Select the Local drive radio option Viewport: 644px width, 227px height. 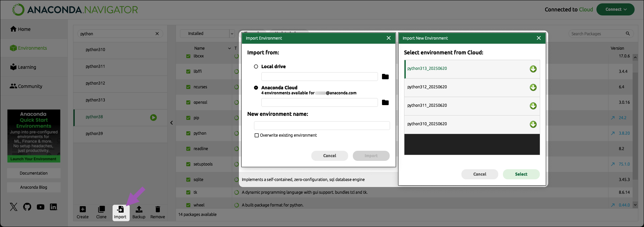pyautogui.click(x=256, y=66)
